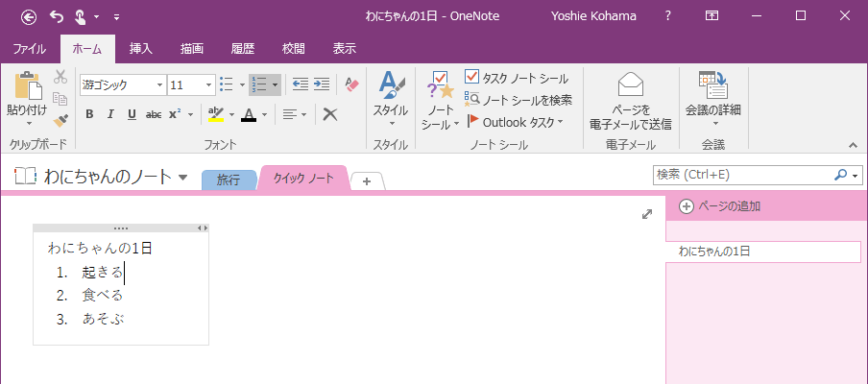Increase indent of the paragraph
The height and width of the screenshot is (384, 868).
tap(322, 84)
